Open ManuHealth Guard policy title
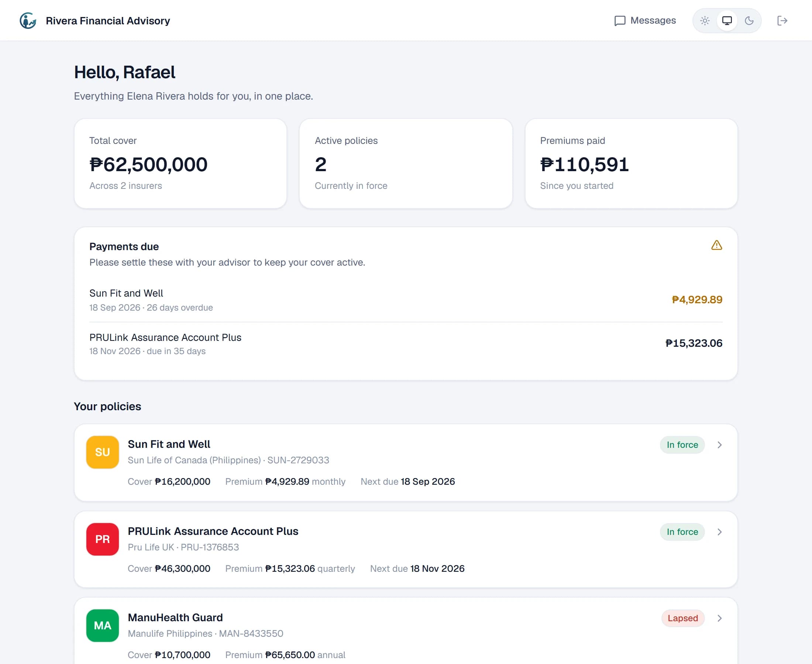812x664 pixels. 175,618
